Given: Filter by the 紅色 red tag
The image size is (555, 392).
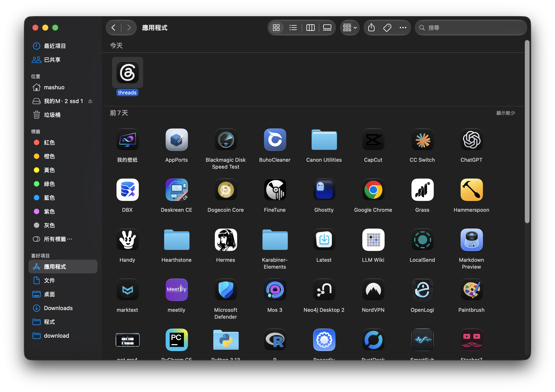Looking at the screenshot, I should coord(63,142).
